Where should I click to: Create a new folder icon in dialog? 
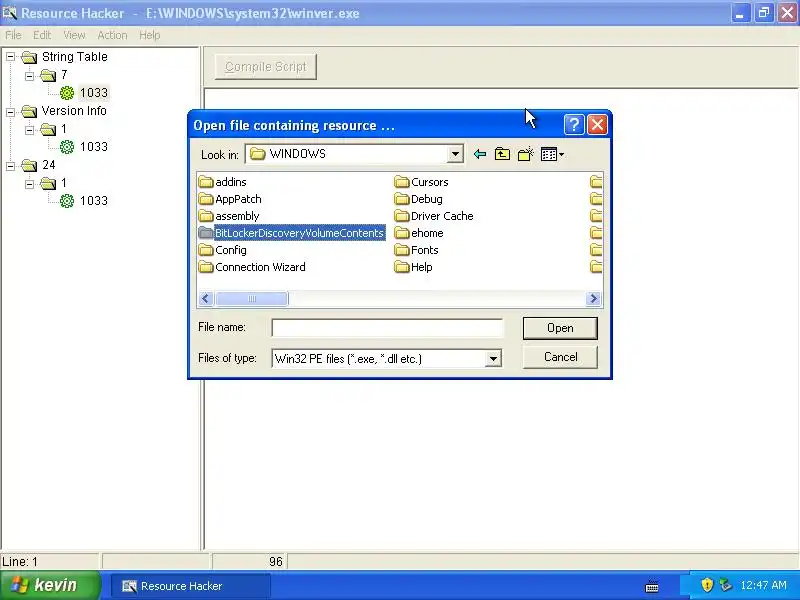click(526, 154)
